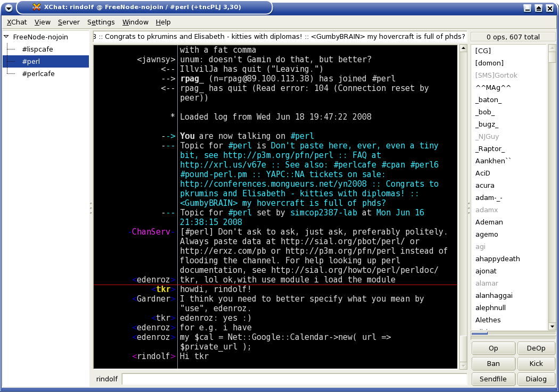Open the Help menu
This screenshot has height=392, width=559.
coord(163,22)
